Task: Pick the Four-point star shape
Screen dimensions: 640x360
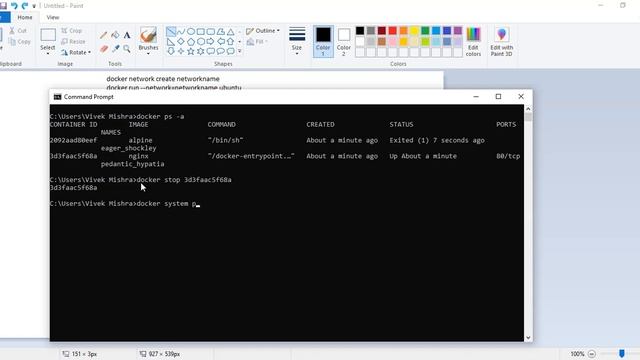Action: [x=181, y=51]
